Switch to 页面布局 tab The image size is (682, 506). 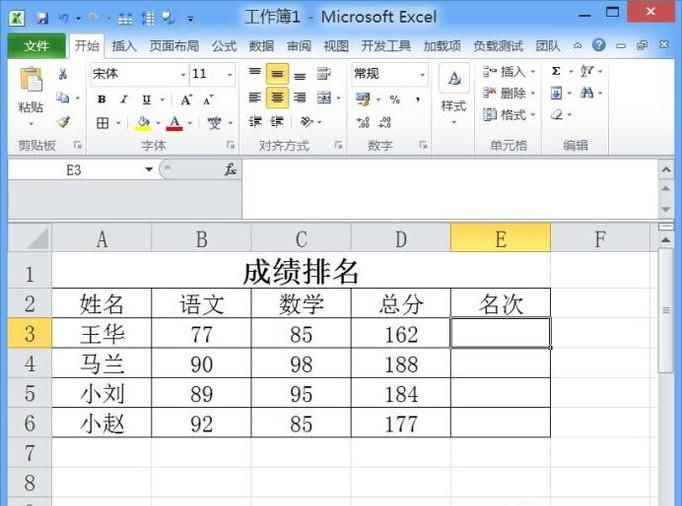174,46
